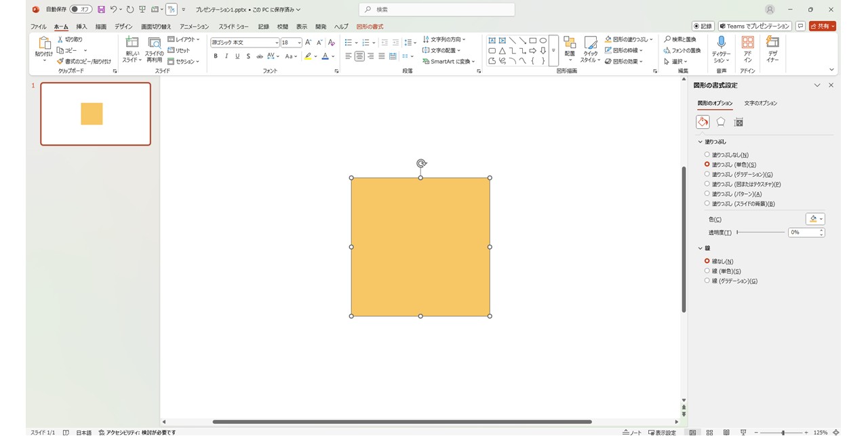Image resolution: width=868 pixels, height=436 pixels.
Task: Use format painter 書式のコピー/貼り付け
Action: point(84,61)
